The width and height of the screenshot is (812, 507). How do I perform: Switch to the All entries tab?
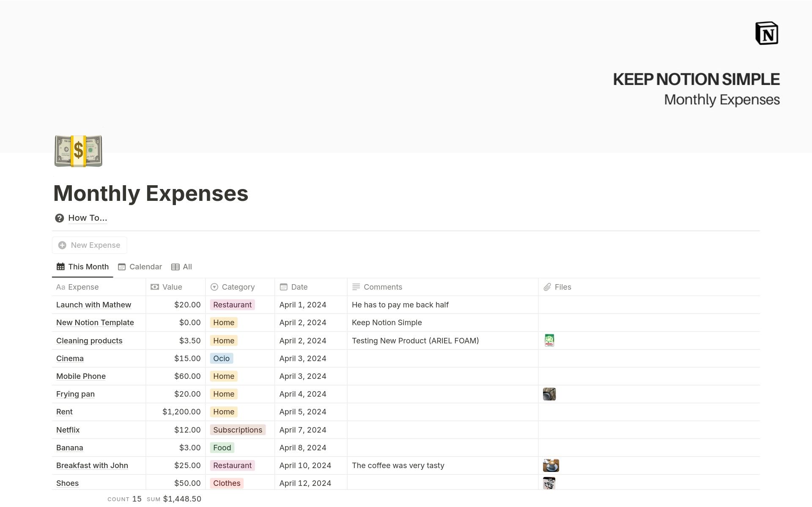click(187, 266)
